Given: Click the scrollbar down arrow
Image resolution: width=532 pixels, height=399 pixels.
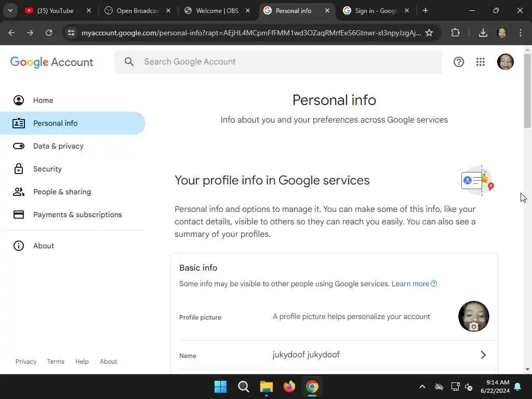Looking at the screenshot, I should pos(527,369).
